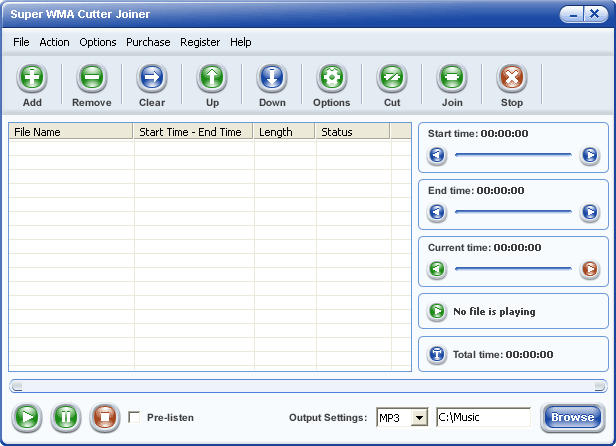Click the C:\Music output path field
Screen dimensions: 616x446
[x=483, y=418]
